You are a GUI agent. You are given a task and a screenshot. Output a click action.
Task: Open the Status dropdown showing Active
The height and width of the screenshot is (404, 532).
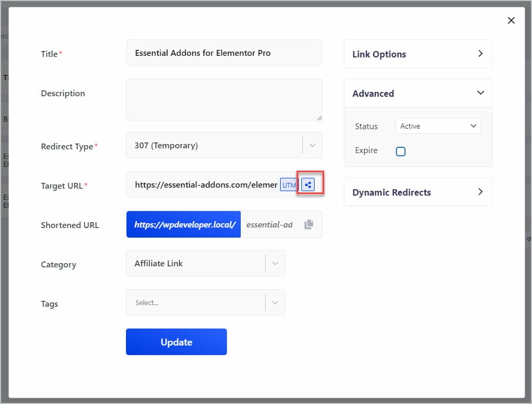438,126
